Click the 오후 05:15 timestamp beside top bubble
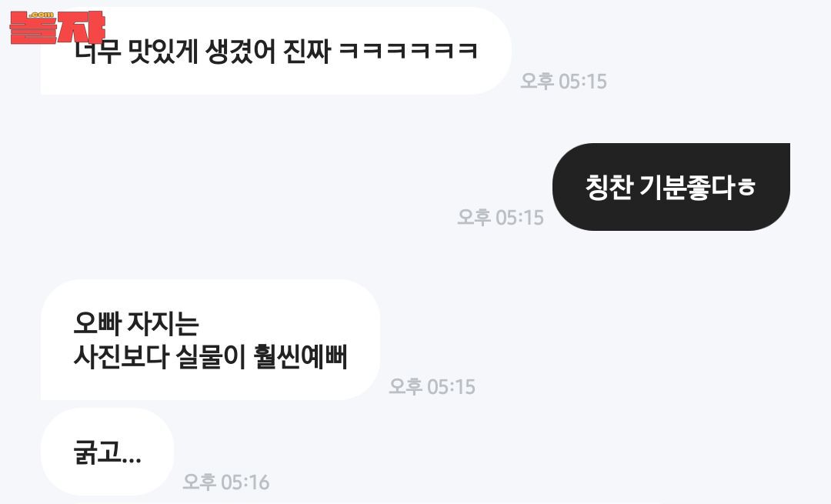The image size is (831, 504). [563, 81]
